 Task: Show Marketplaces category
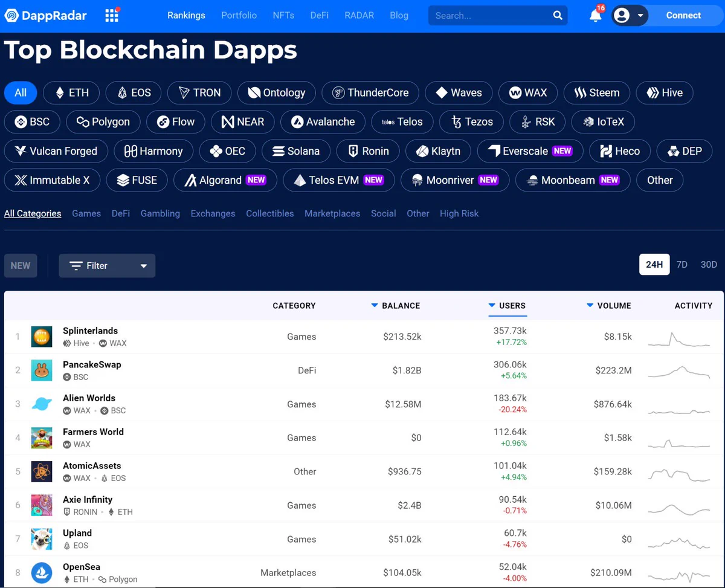tap(332, 213)
